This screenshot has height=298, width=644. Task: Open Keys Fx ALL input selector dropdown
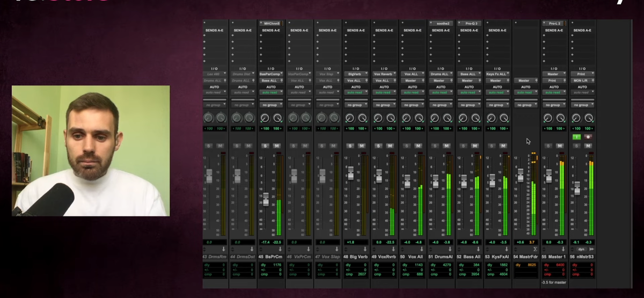click(x=496, y=74)
